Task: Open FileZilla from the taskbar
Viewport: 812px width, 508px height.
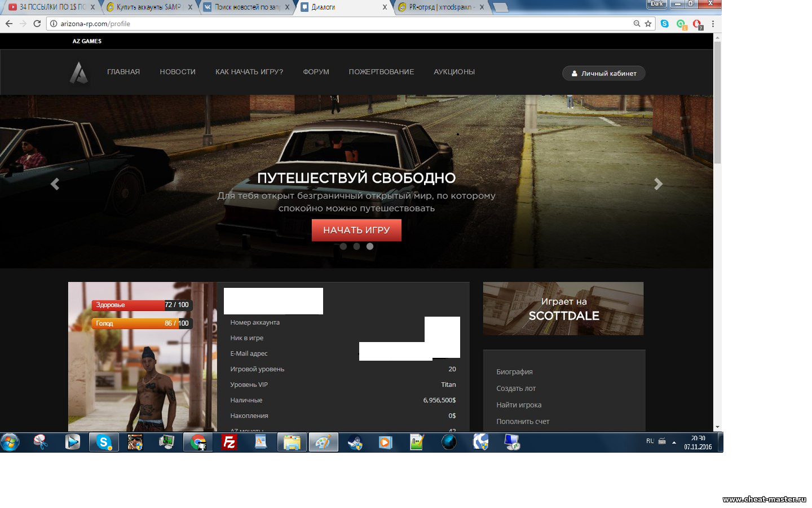Action: click(x=229, y=442)
